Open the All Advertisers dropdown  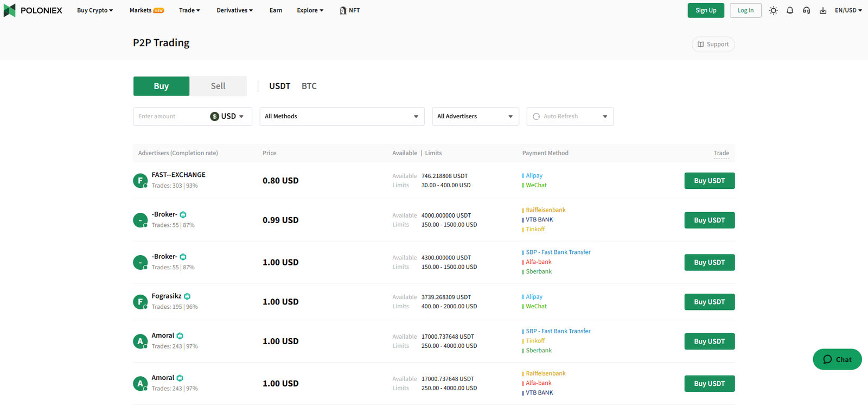[475, 116]
